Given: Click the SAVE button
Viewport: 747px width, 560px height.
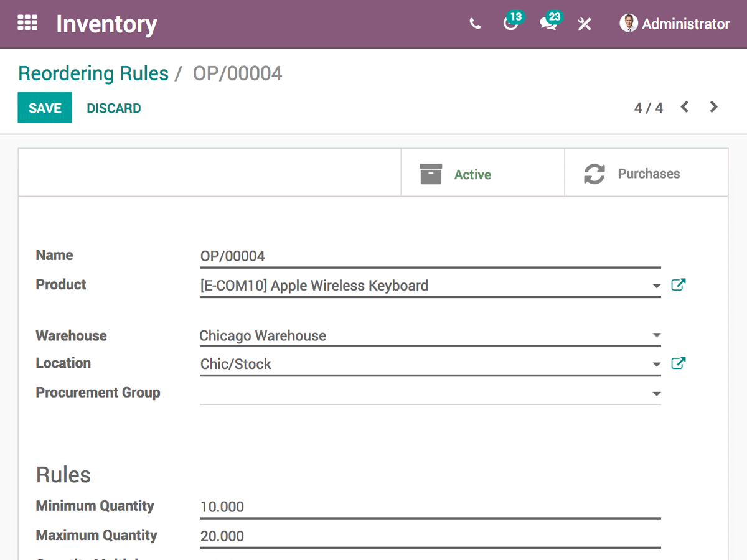Looking at the screenshot, I should click(x=45, y=108).
